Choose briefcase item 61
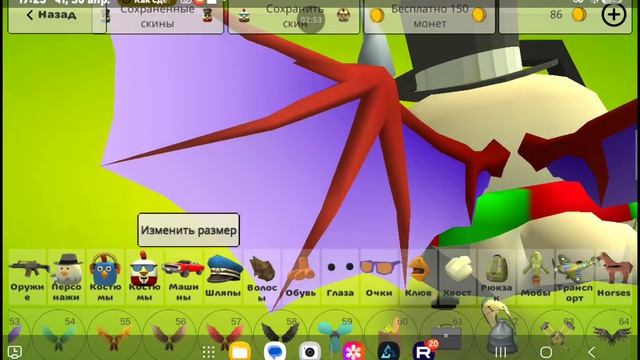 [446, 336]
